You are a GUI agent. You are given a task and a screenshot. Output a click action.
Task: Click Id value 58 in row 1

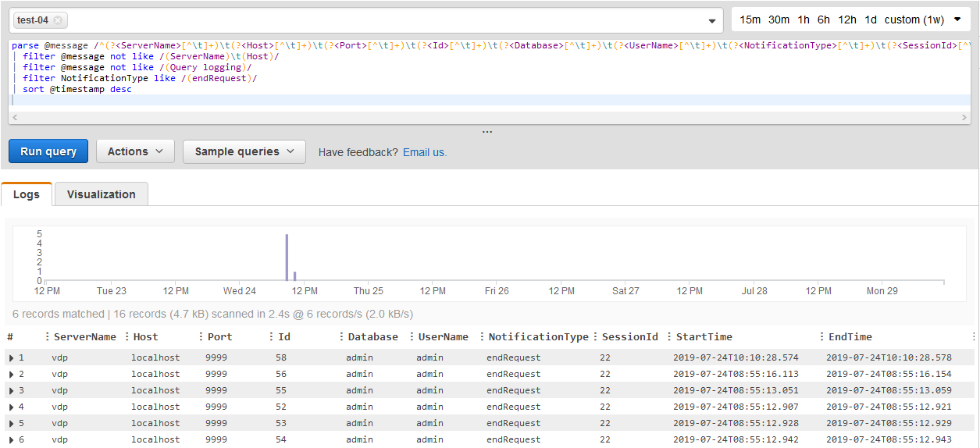click(x=281, y=357)
